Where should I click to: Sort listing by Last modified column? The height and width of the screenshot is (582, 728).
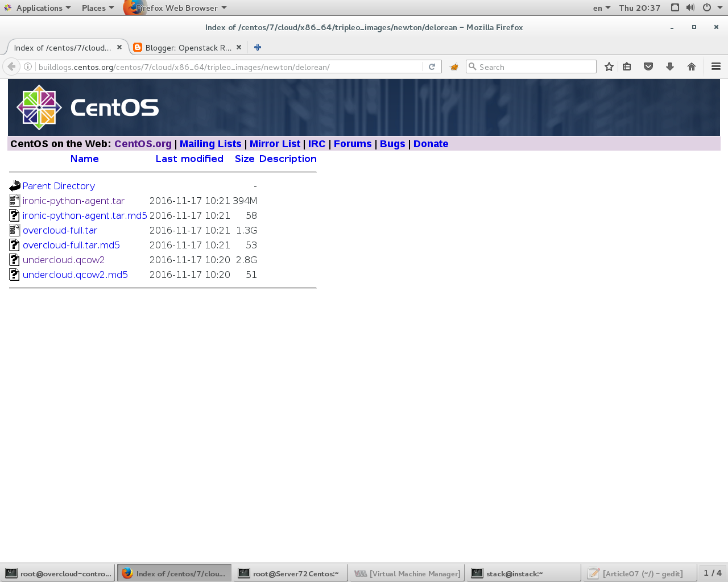[x=189, y=159]
